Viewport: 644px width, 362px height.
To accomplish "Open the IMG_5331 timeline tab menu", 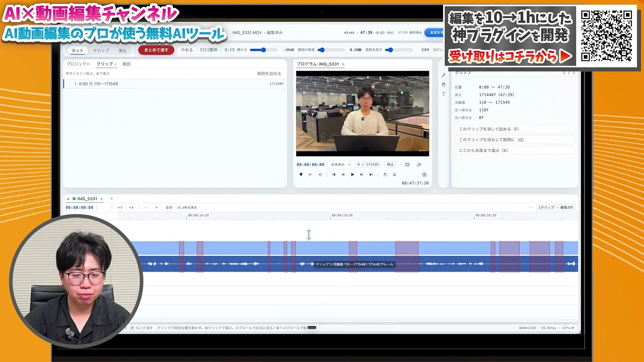I will 102,199.
